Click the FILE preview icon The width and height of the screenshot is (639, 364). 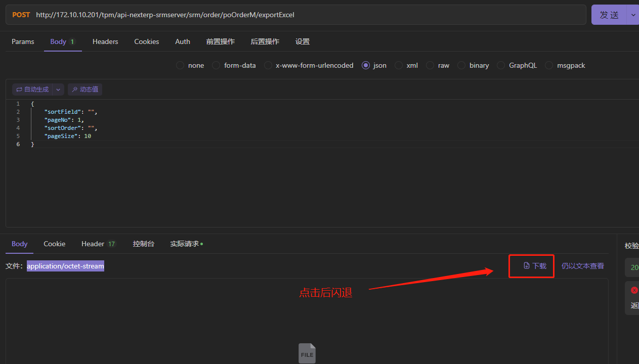(x=307, y=353)
